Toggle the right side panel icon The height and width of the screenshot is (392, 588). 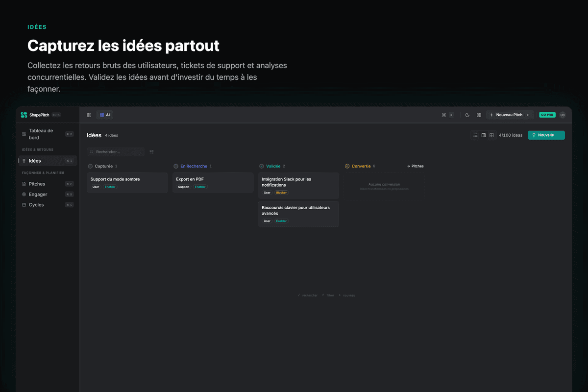pos(479,115)
